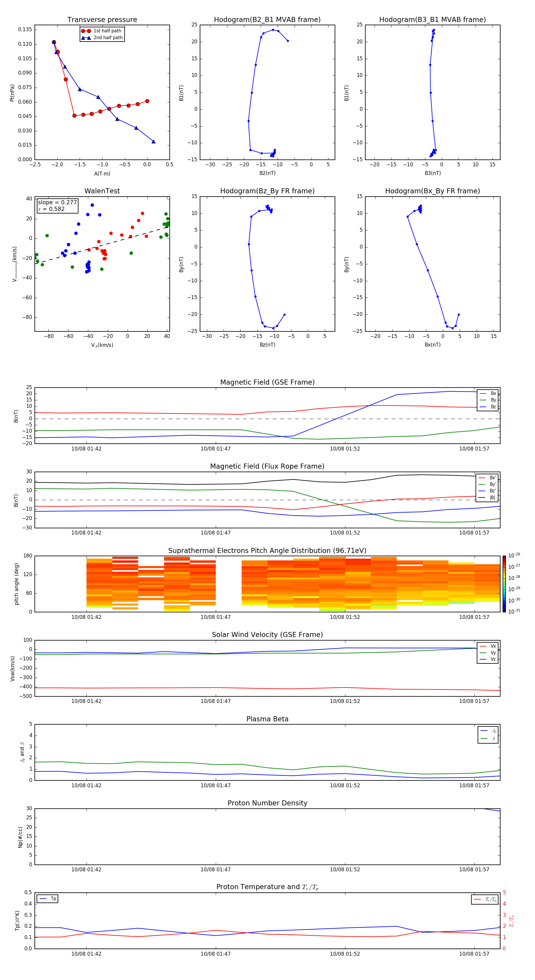Click the "Hodogram(B3_B1 MVAB frame)" title

[x=432, y=20]
